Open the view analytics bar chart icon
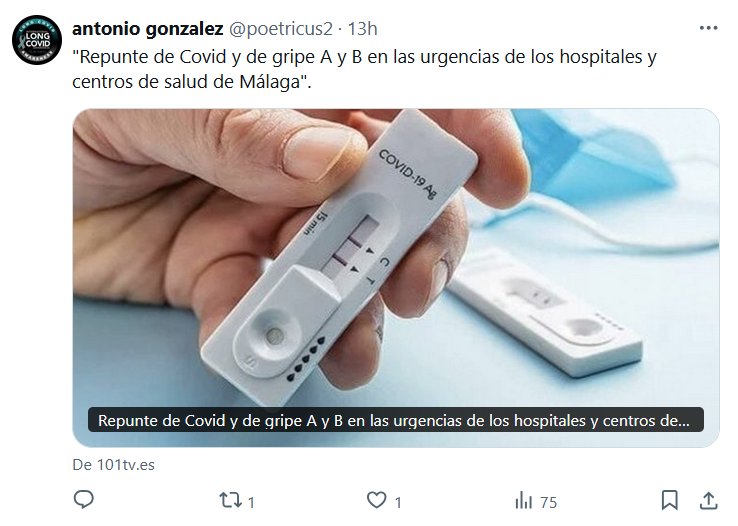The width and height of the screenshot is (738, 526). pyautogui.click(x=523, y=500)
